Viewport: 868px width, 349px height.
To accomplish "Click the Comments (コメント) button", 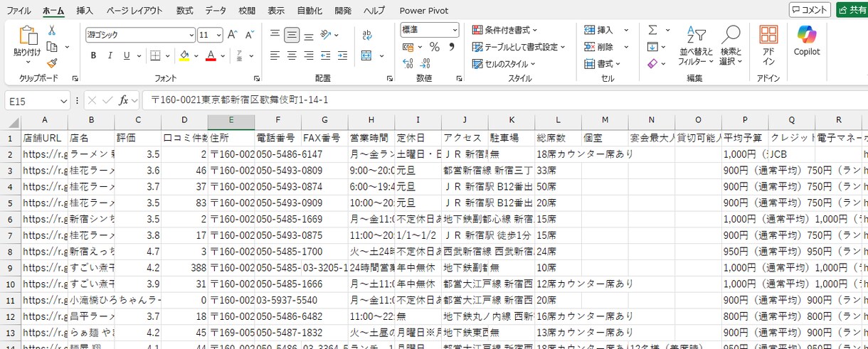I will (810, 10).
